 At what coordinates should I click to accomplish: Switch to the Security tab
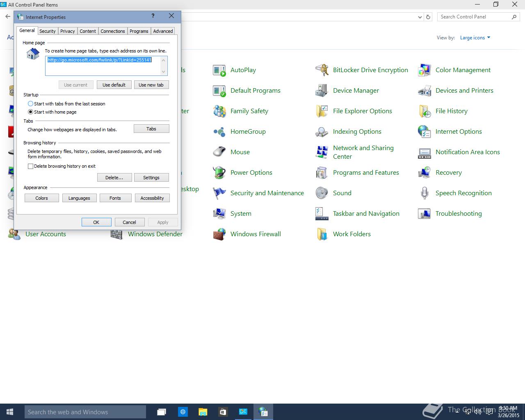(x=47, y=31)
